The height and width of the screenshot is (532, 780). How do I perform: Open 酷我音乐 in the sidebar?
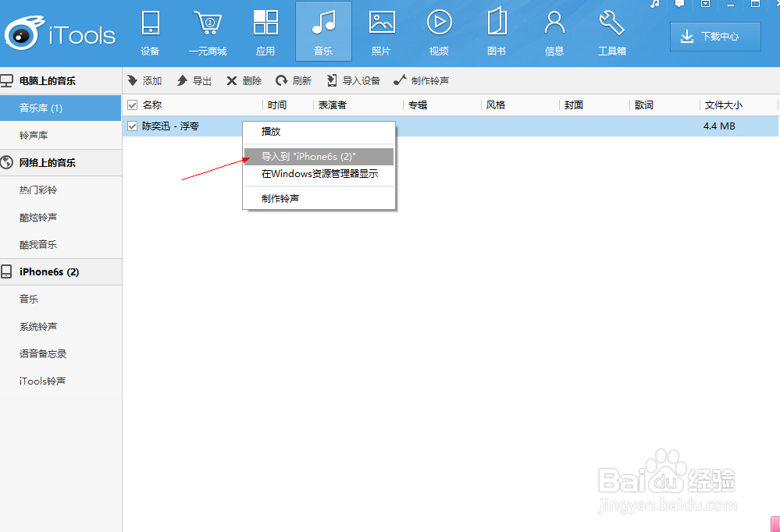pos(61,245)
